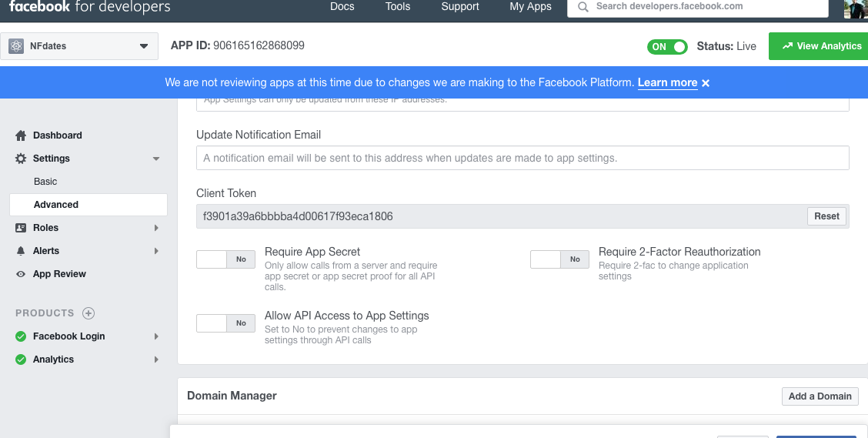Click the Reset client token button
The image size is (868, 438).
tap(826, 216)
